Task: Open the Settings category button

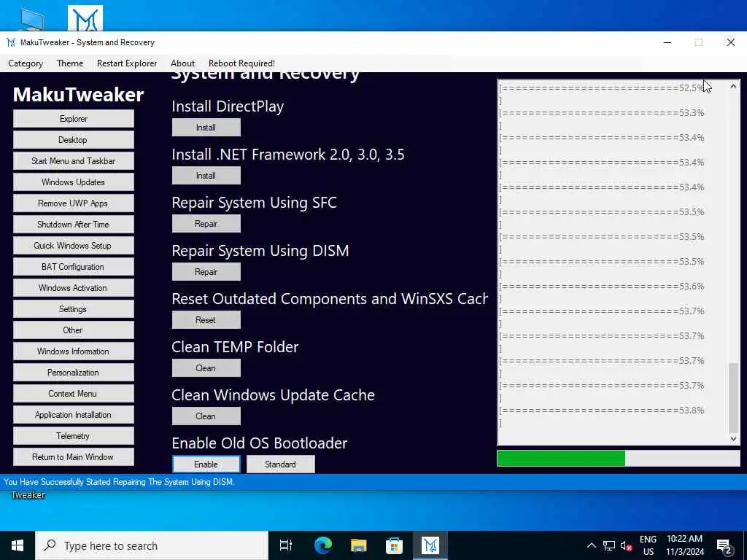Action: 74,309
